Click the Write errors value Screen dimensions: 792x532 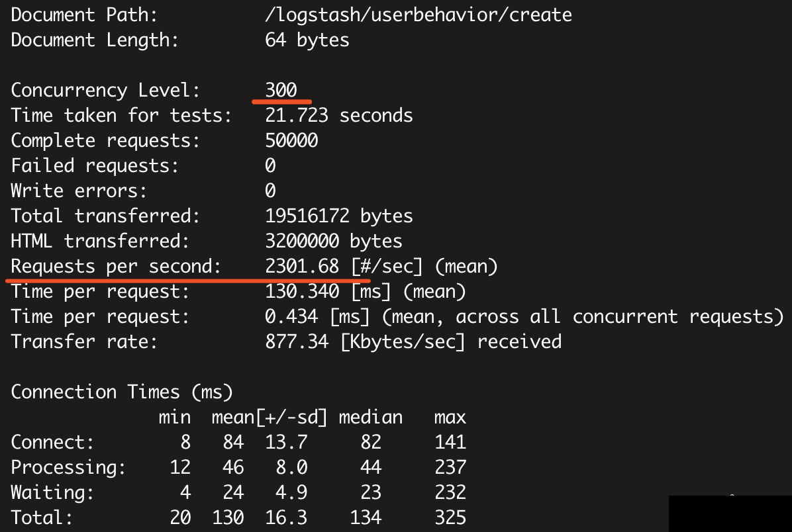point(270,191)
